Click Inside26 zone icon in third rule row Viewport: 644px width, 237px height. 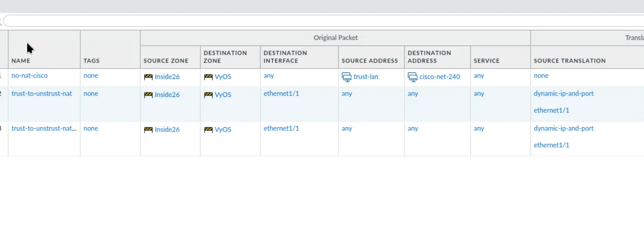[x=148, y=130]
